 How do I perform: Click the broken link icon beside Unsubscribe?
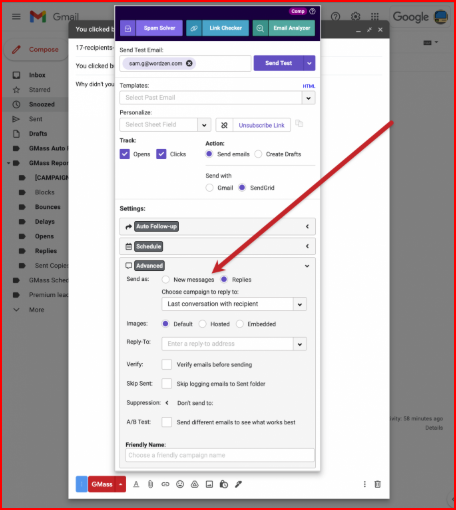224,125
